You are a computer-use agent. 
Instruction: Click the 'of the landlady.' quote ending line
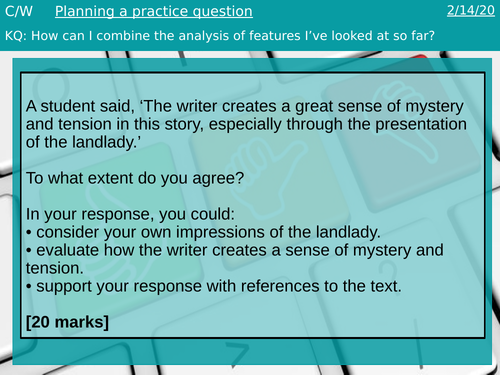[83, 142]
